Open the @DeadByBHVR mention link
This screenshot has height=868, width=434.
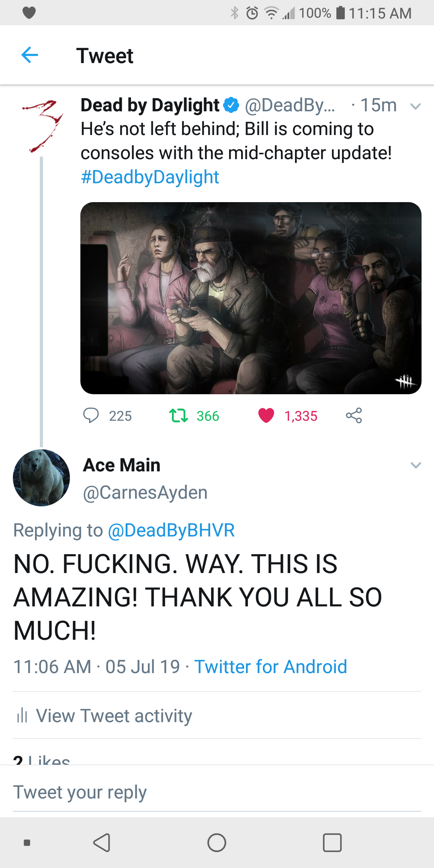[171, 530]
